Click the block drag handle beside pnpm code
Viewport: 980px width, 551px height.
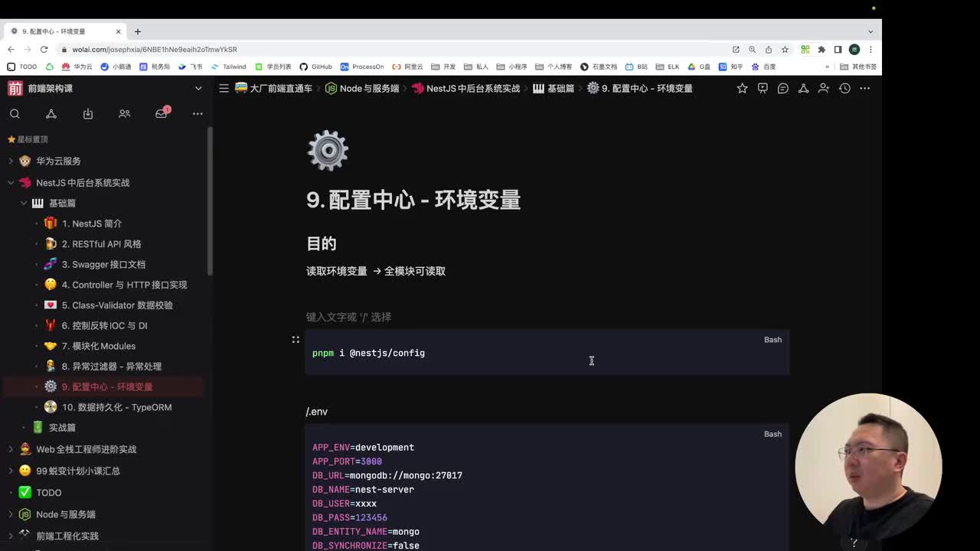pos(296,339)
